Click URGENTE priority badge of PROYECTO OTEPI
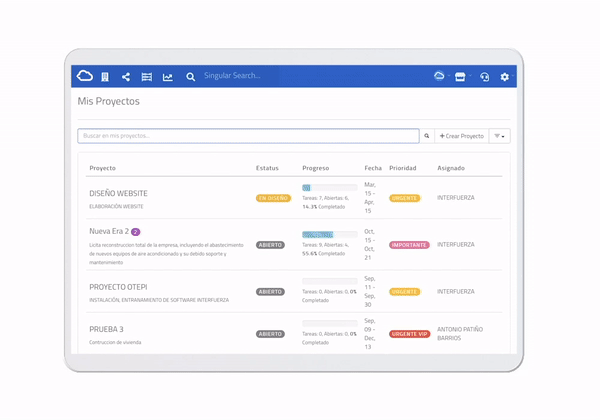 pos(404,292)
